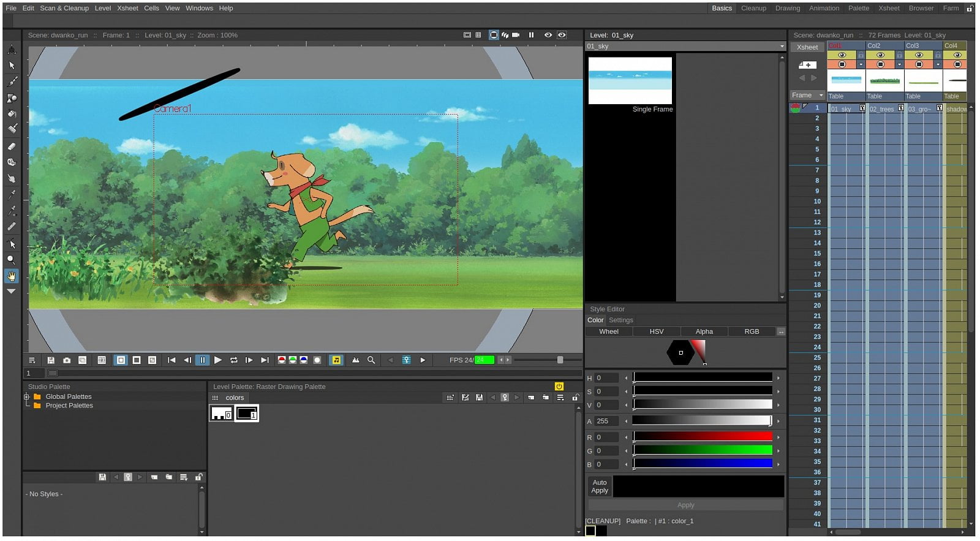Click the soundtrack music note icon
Viewport: 980px width, 541px height.
(336, 360)
